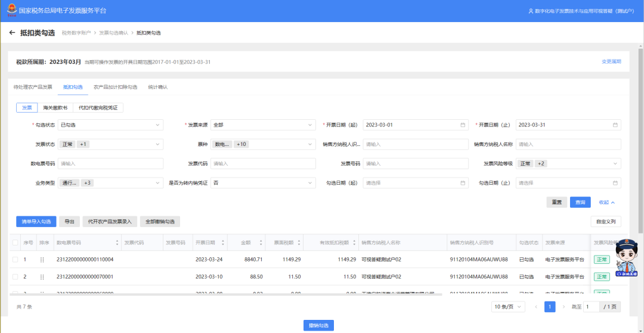Viewport: 644px width, 333px height.
Task: Open 票种 dropdown
Action: coord(264,144)
